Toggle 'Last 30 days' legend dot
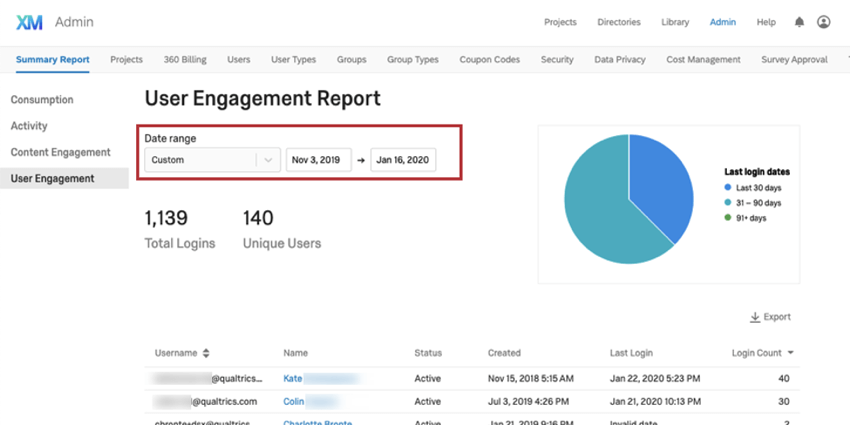 729,187
